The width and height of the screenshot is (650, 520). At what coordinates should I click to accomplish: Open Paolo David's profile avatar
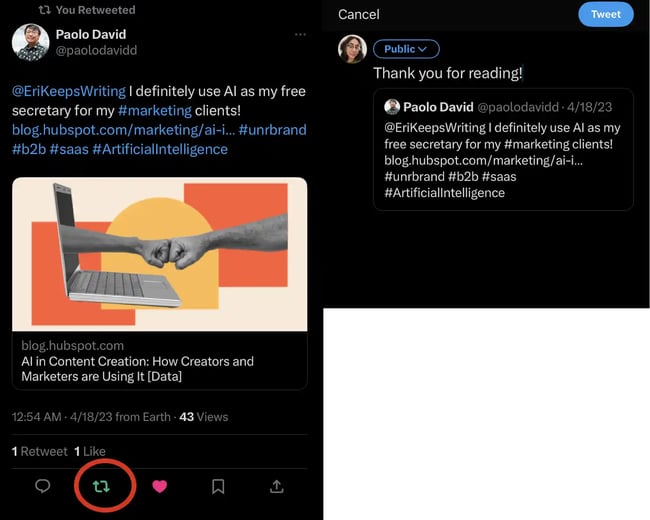click(x=31, y=42)
